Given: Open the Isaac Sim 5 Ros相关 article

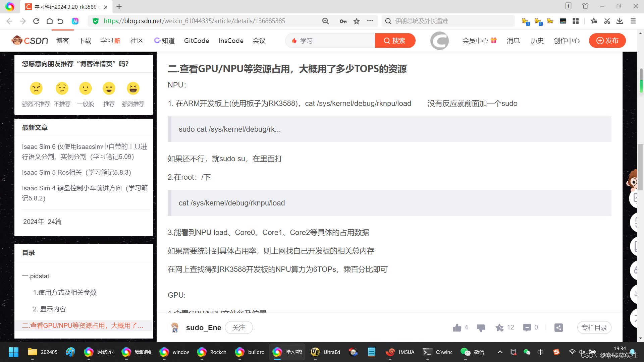Looking at the screenshot, I should 76,172.
